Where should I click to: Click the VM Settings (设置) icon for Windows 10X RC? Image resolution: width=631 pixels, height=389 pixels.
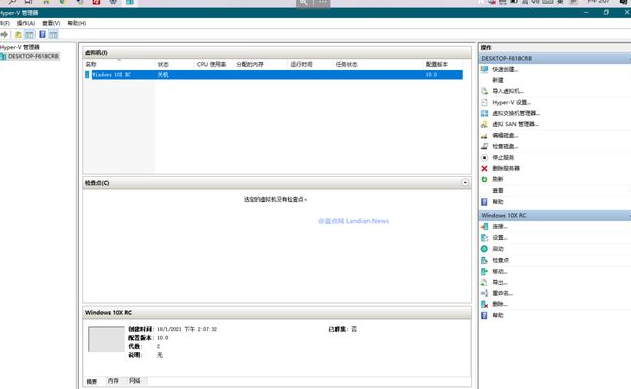tap(485, 238)
